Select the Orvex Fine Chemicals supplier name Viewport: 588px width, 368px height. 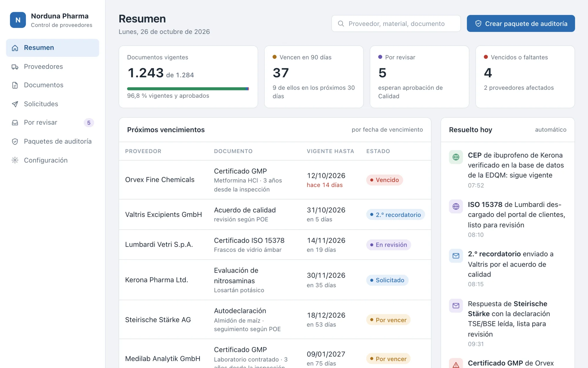[160, 180]
